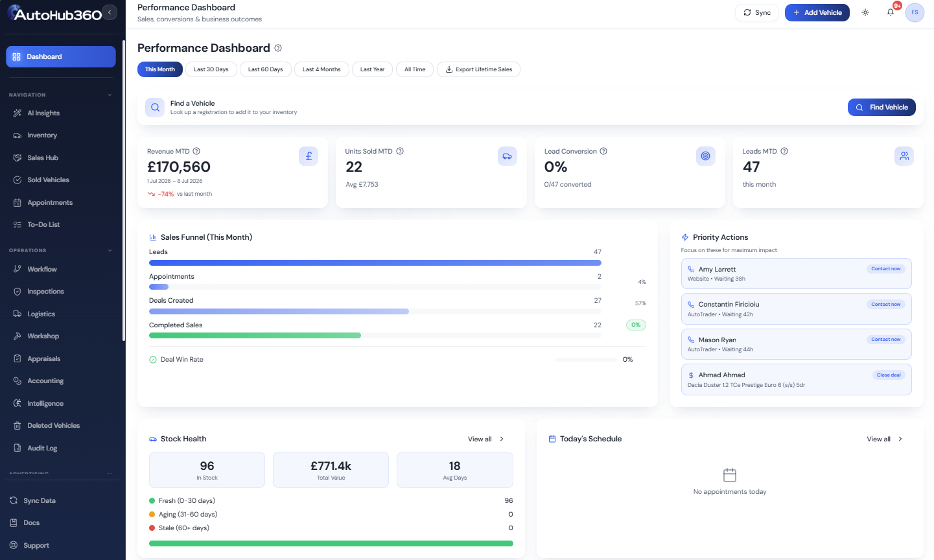Click the target icon in Lead Conversion card

tap(706, 156)
